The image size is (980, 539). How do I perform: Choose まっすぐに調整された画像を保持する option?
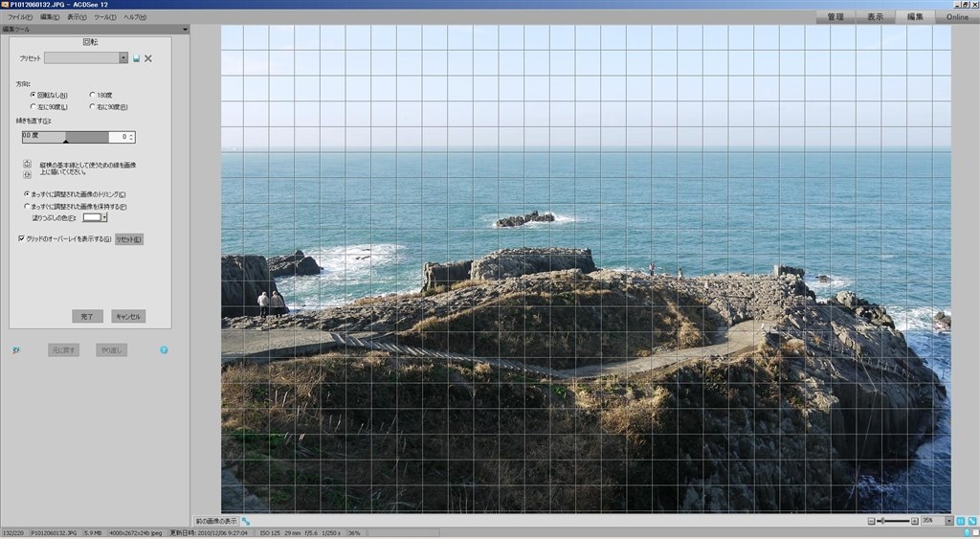pos(75,207)
